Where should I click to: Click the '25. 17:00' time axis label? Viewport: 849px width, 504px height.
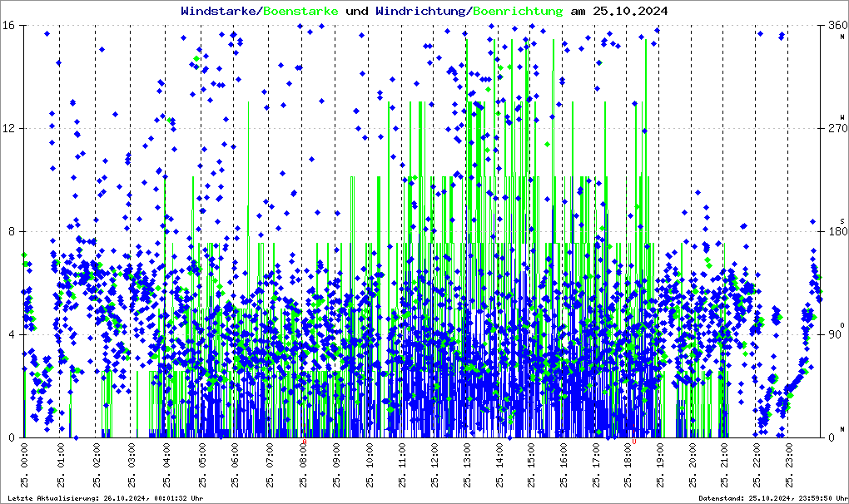[x=596, y=465]
